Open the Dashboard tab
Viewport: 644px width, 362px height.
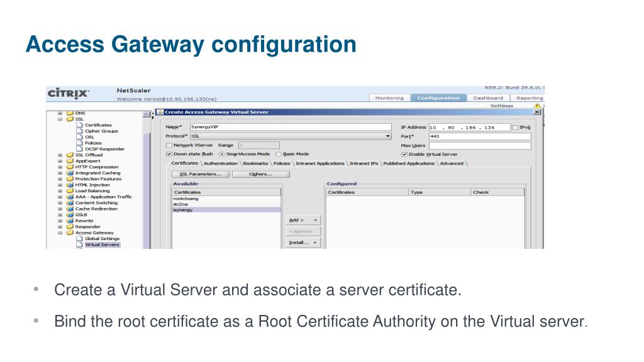tap(488, 98)
